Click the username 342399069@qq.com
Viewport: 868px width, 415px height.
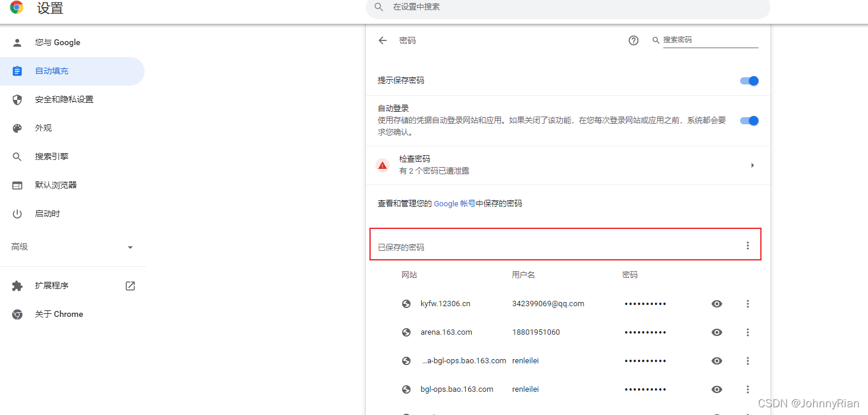pyautogui.click(x=548, y=304)
